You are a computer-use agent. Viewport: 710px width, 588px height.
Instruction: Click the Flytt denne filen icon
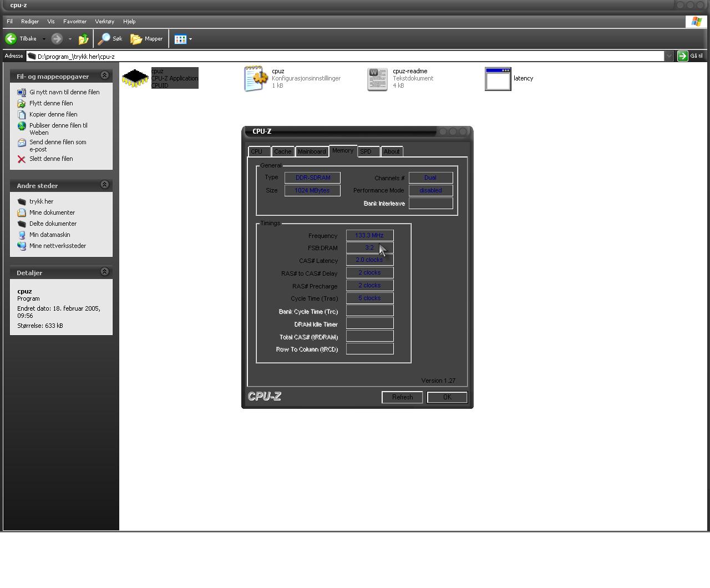point(22,103)
